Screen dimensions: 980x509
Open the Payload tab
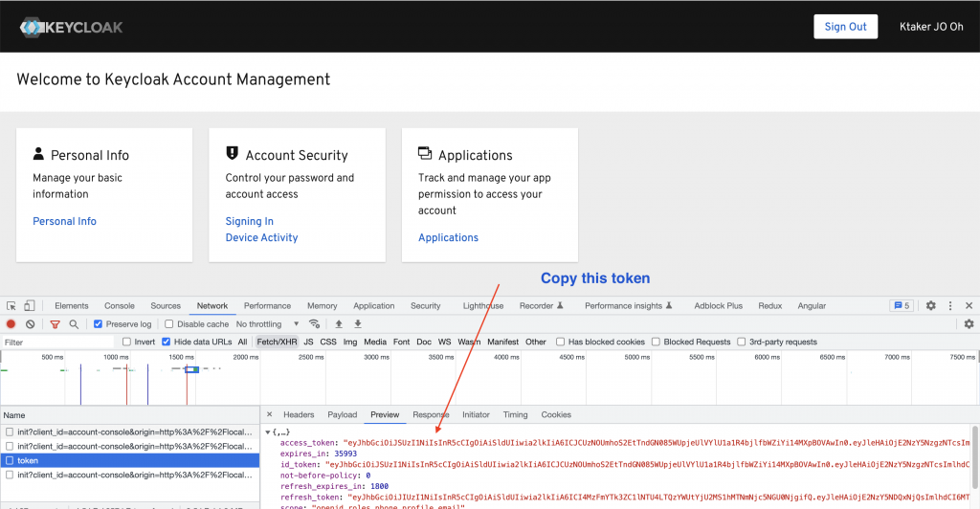343,414
